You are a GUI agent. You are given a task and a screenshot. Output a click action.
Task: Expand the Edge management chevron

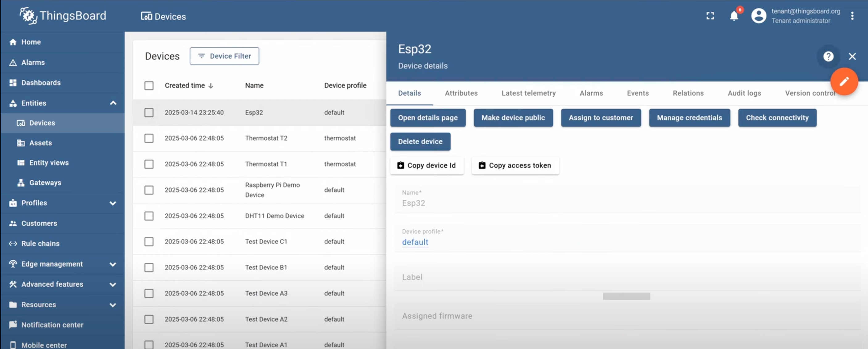click(x=113, y=264)
